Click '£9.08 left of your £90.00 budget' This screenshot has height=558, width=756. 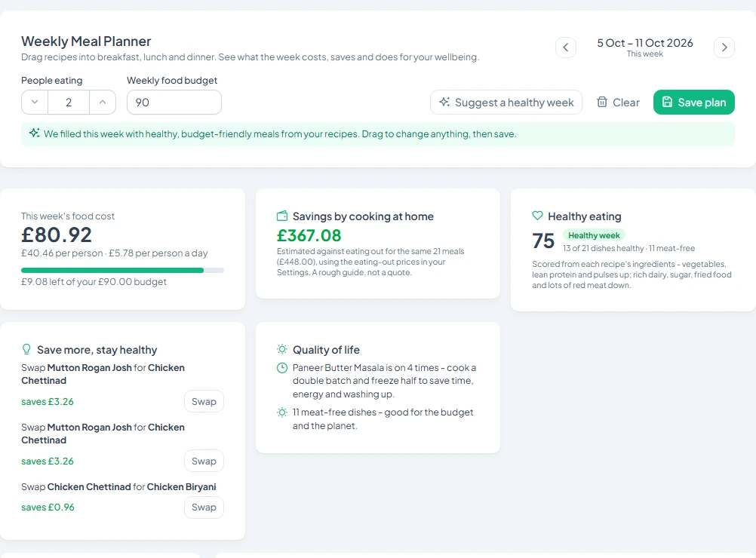click(x=94, y=282)
